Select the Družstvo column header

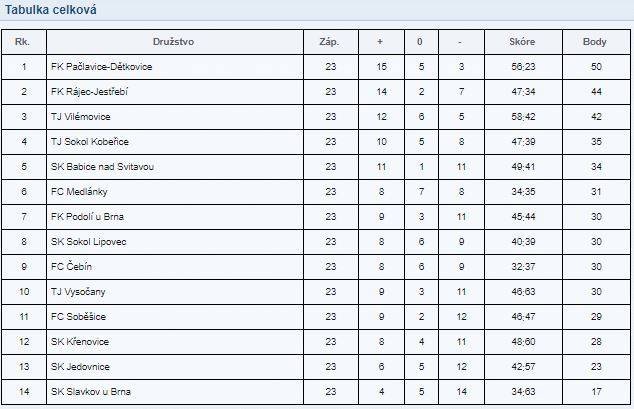pos(173,42)
